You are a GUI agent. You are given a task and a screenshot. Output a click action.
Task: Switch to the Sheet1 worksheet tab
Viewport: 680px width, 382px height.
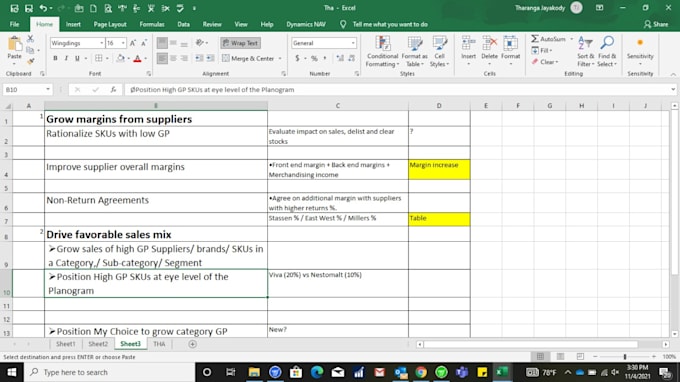click(65, 344)
